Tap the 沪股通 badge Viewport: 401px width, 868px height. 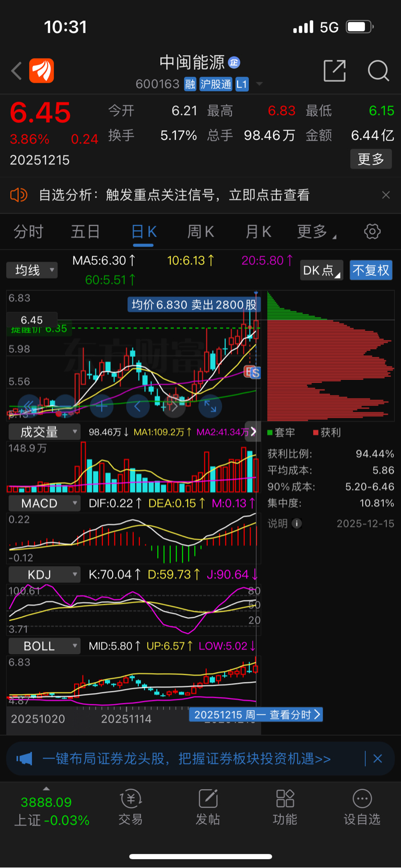(216, 84)
